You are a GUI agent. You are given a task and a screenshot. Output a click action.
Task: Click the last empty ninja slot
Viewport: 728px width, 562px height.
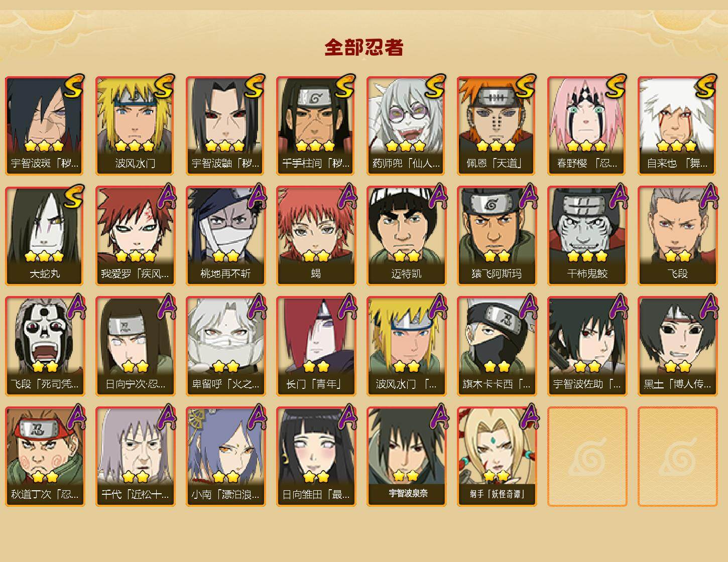click(x=678, y=457)
